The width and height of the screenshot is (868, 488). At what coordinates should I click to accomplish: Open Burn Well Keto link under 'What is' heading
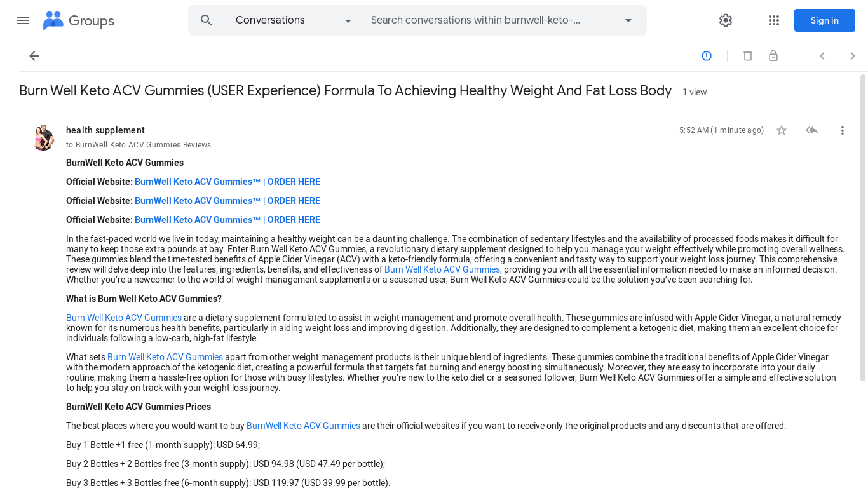coord(124,318)
